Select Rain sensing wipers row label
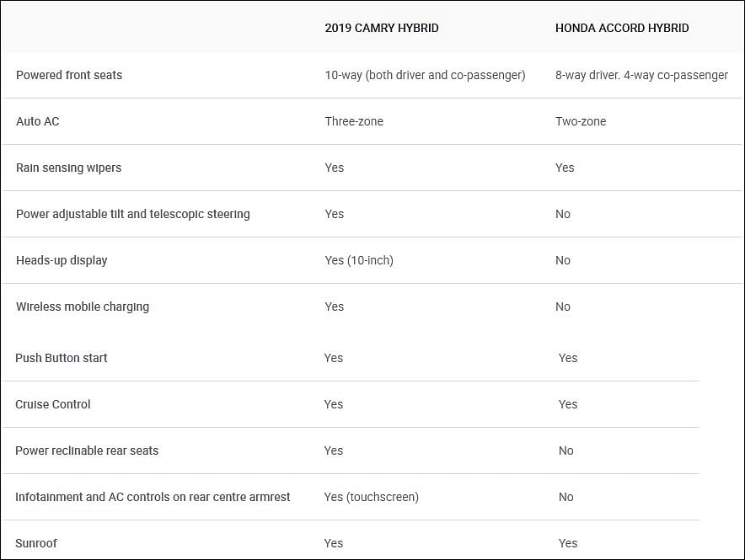This screenshot has width=745, height=560. [68, 168]
